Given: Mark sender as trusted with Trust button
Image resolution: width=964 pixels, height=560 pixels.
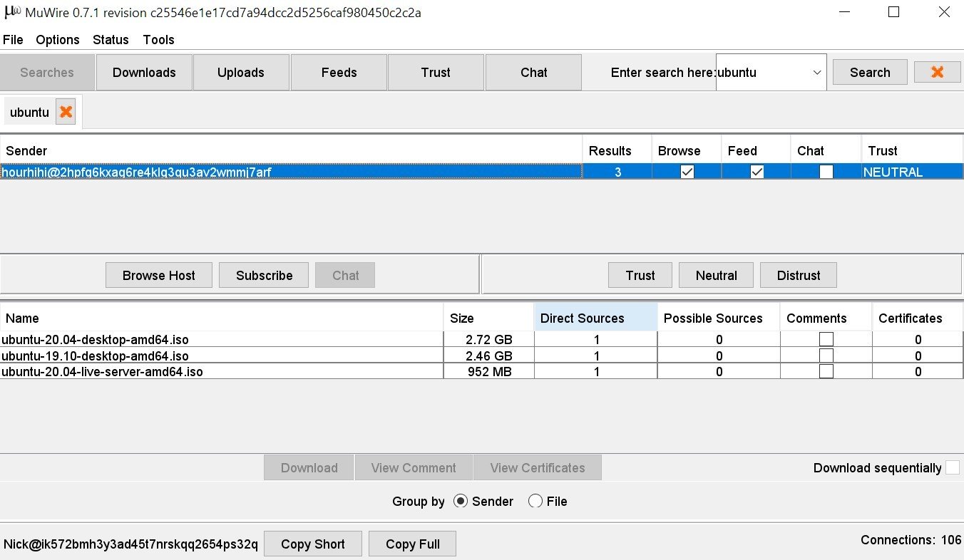Looking at the screenshot, I should [640, 275].
